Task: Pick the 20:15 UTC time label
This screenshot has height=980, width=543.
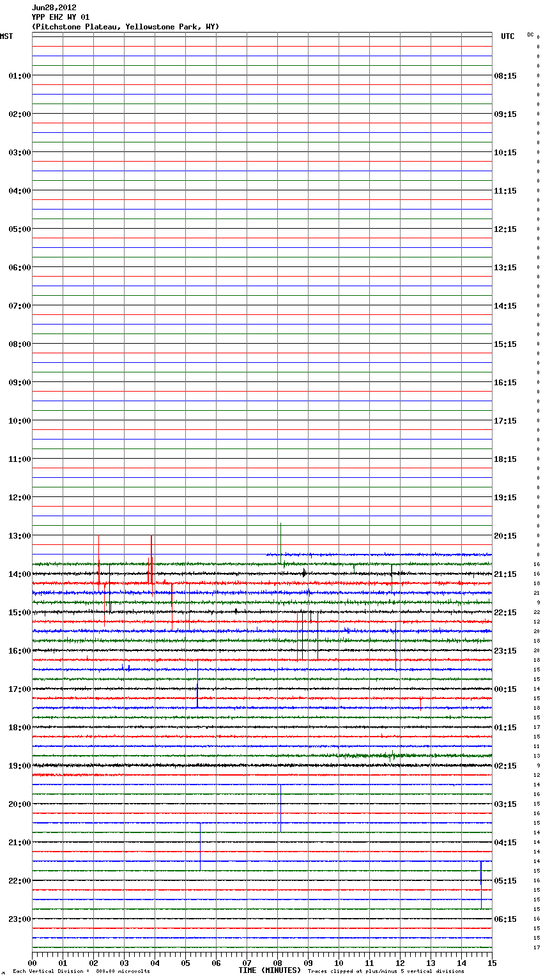Action: pos(505,536)
